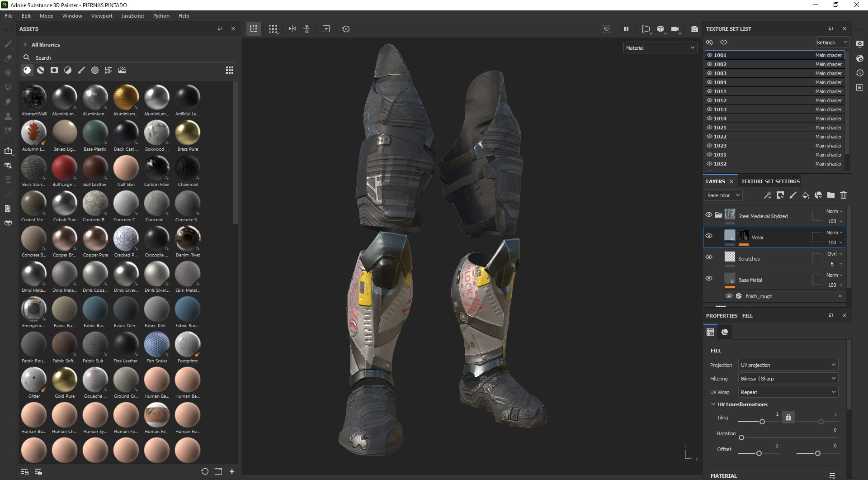Filter assets by brushes

[x=81, y=70]
